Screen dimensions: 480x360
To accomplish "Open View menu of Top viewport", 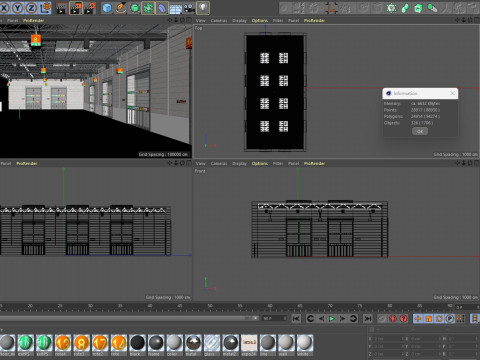I will click(x=200, y=21).
